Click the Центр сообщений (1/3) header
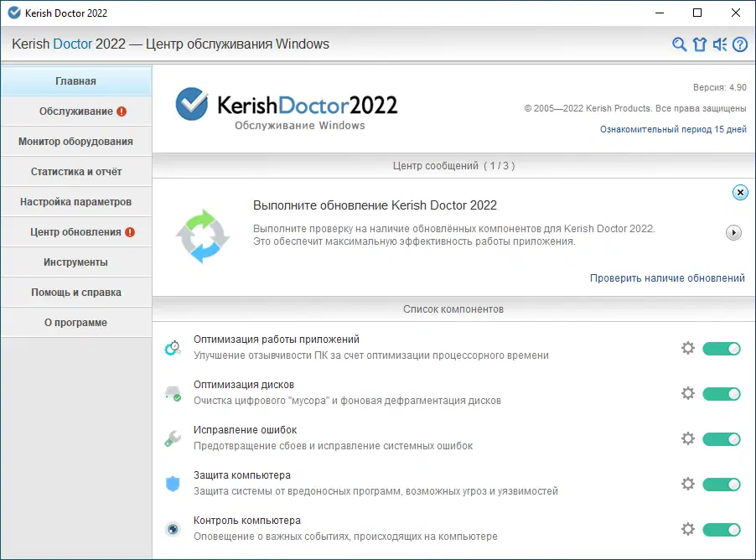Viewport: 756px width, 560px height. pos(453,166)
